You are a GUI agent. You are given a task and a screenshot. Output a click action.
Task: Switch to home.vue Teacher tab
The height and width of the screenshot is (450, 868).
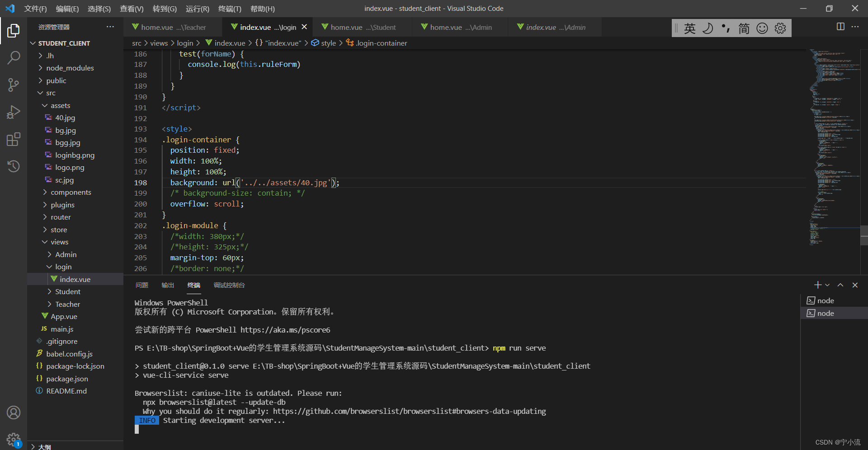(x=173, y=27)
